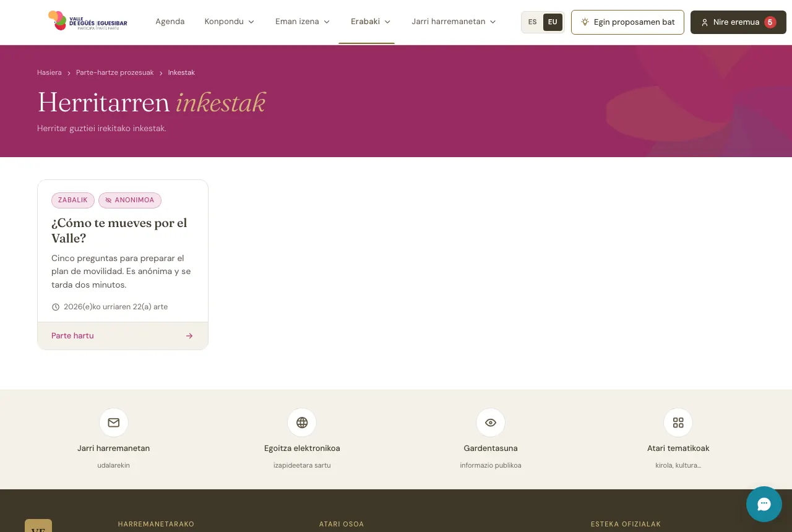Click the Egoitza elektronikoa globe icon

point(302,423)
